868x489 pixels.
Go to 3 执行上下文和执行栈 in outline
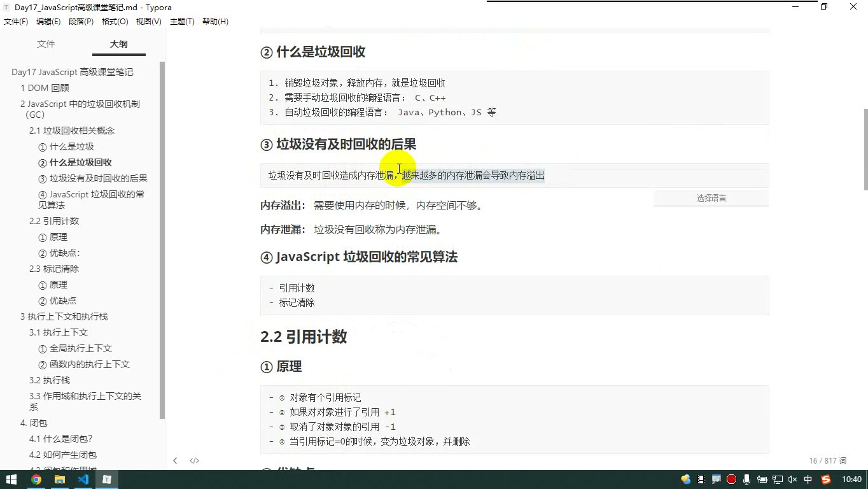(x=64, y=316)
